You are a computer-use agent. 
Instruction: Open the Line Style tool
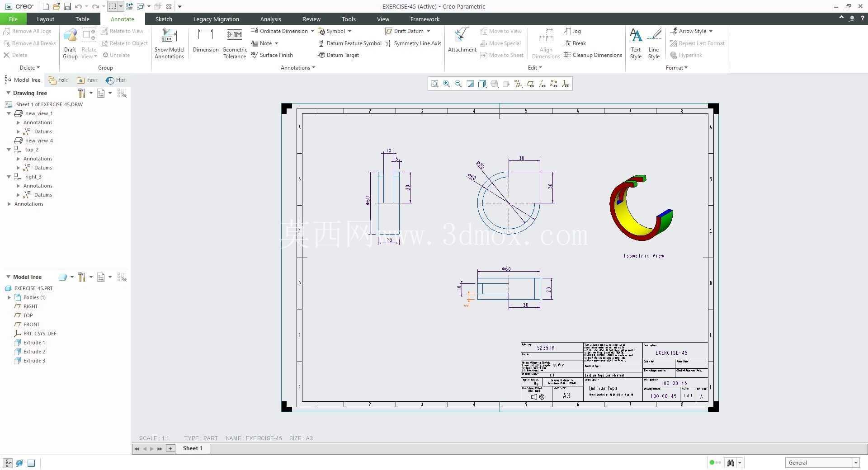pyautogui.click(x=654, y=43)
